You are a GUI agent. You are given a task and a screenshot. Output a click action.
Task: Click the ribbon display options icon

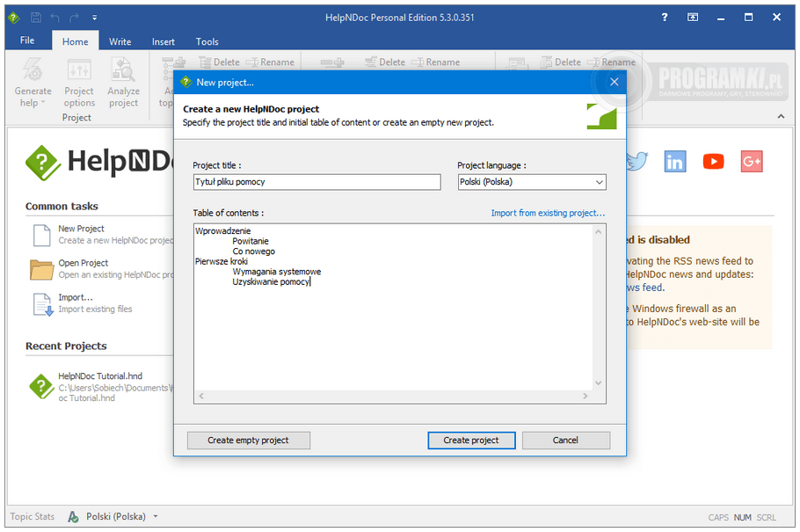pos(693,18)
